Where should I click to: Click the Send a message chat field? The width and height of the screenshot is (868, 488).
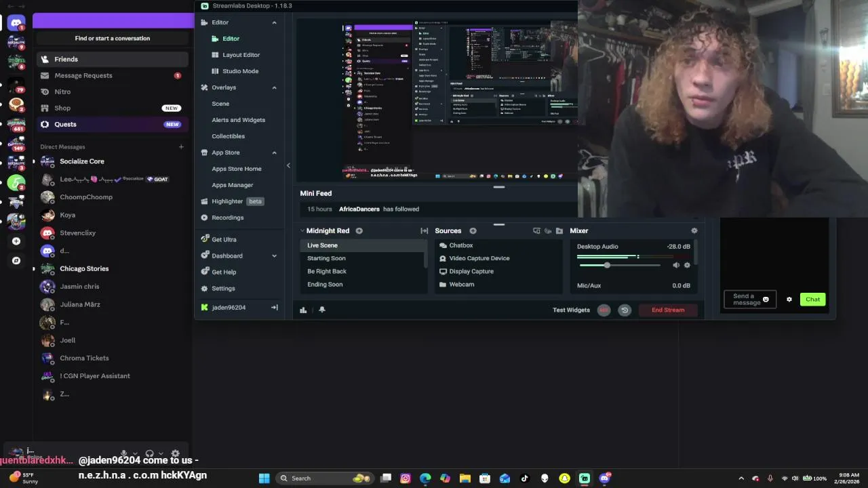(x=750, y=300)
